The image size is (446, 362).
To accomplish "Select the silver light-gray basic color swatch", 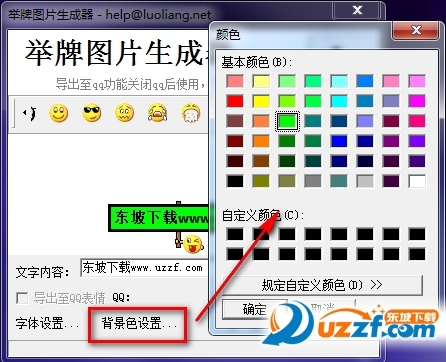I will pyautogui.click(x=365, y=181).
